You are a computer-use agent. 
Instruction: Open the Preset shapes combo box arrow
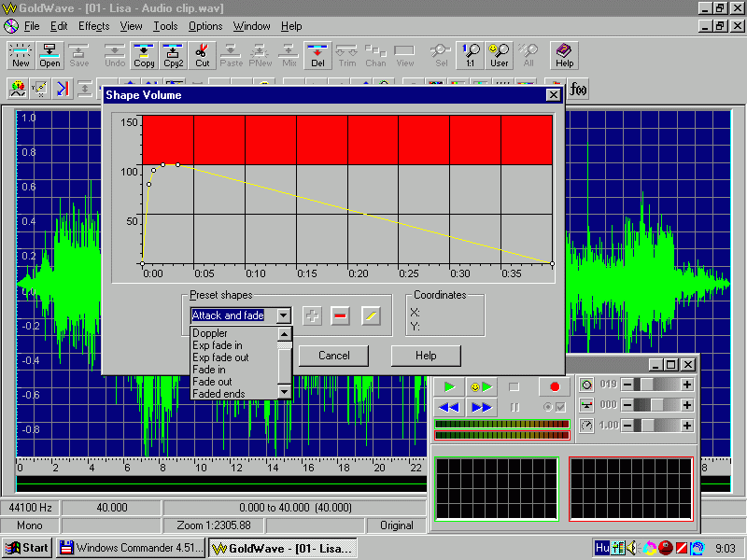pyautogui.click(x=284, y=315)
